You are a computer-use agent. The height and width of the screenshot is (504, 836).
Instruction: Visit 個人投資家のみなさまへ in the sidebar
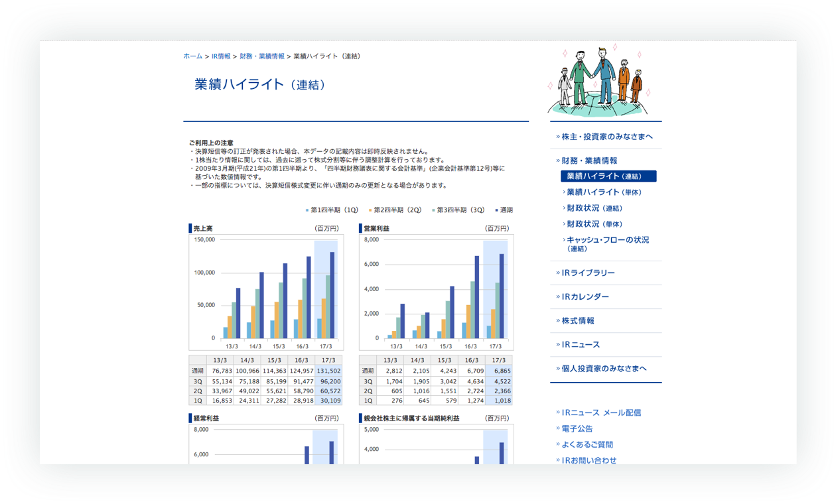(604, 369)
